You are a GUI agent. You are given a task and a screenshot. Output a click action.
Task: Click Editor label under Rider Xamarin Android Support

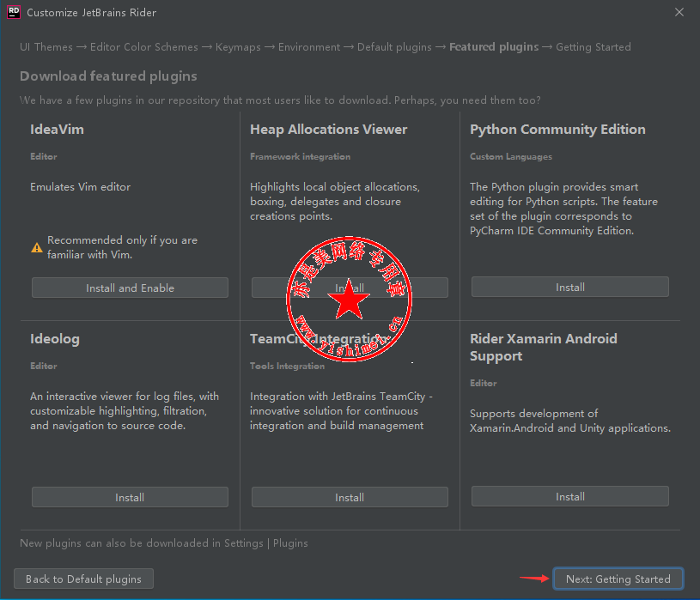[x=483, y=383]
